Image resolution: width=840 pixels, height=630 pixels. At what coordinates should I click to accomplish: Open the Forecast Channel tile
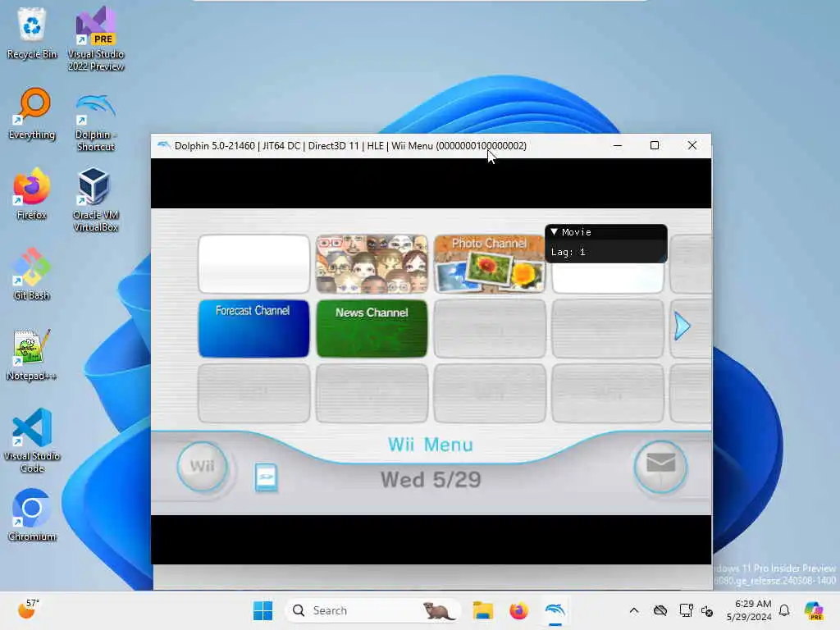point(254,328)
